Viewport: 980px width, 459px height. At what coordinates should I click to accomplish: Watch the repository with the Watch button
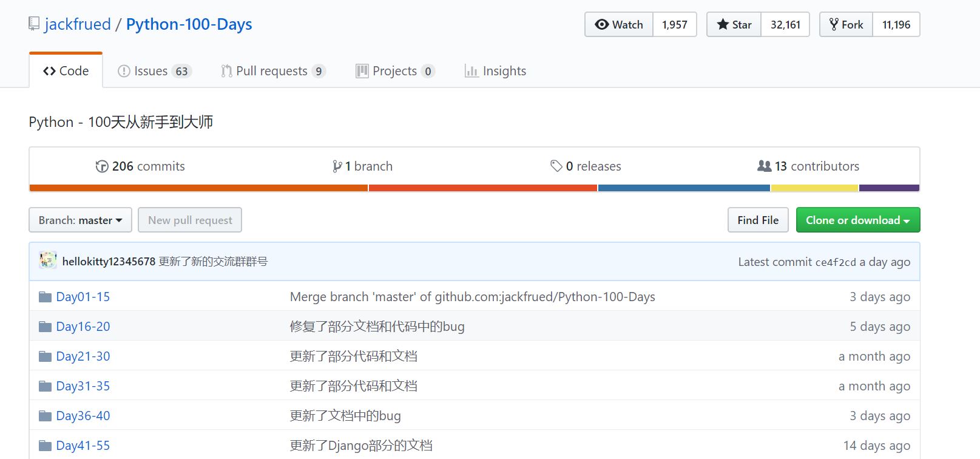pos(619,25)
